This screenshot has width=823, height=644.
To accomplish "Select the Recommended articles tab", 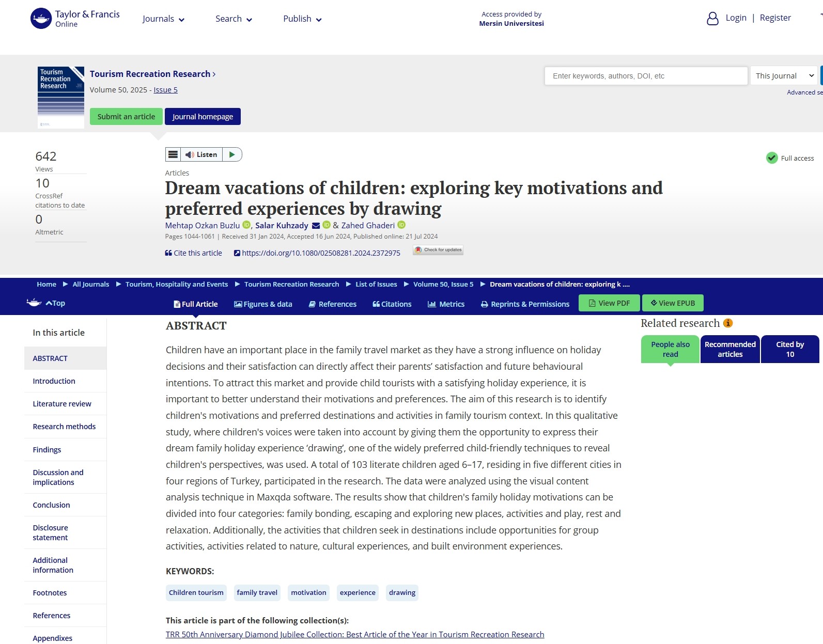I will [x=729, y=349].
